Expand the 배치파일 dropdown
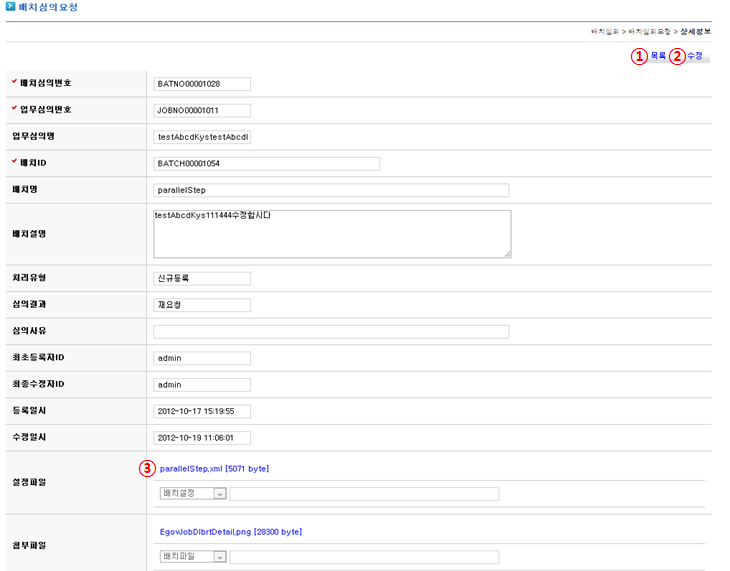 [x=219, y=557]
